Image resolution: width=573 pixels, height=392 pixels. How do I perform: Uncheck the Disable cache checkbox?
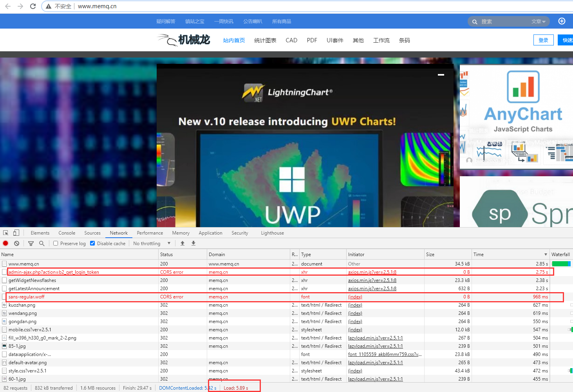pos(92,243)
